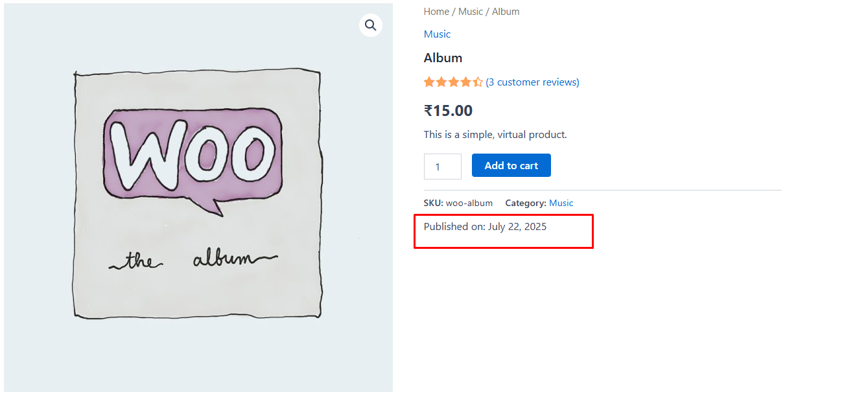Select the second rating star icon

441,82
